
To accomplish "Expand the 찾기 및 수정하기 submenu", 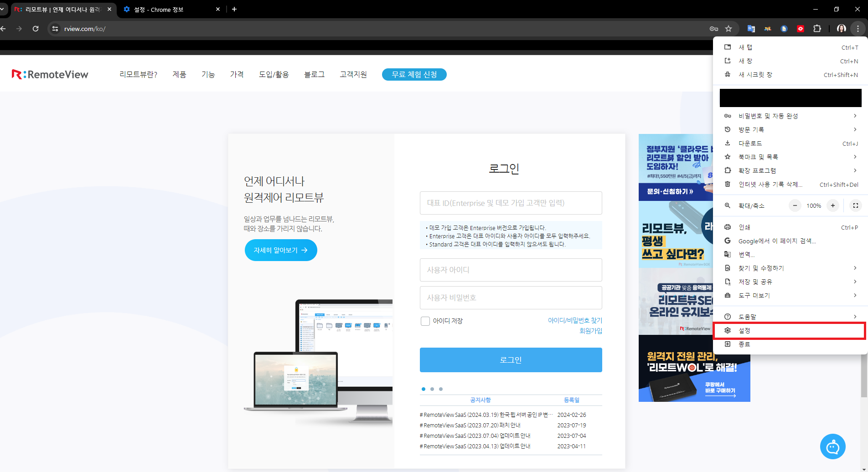I will pyautogui.click(x=790, y=268).
